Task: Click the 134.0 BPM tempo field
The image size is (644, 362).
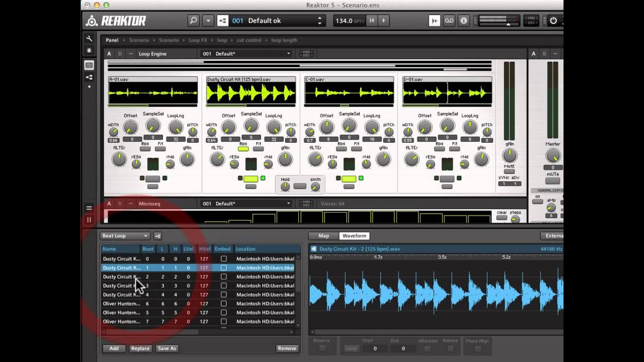Action: pos(350,21)
